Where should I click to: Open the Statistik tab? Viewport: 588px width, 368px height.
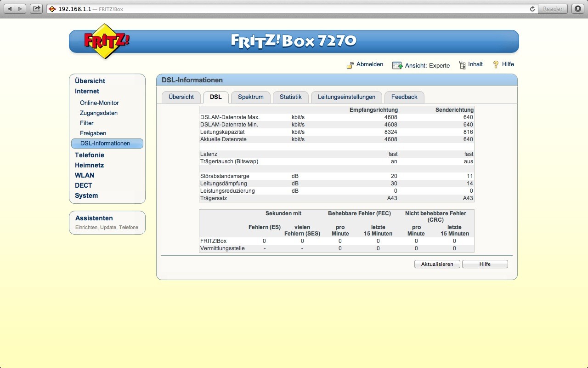[290, 97]
